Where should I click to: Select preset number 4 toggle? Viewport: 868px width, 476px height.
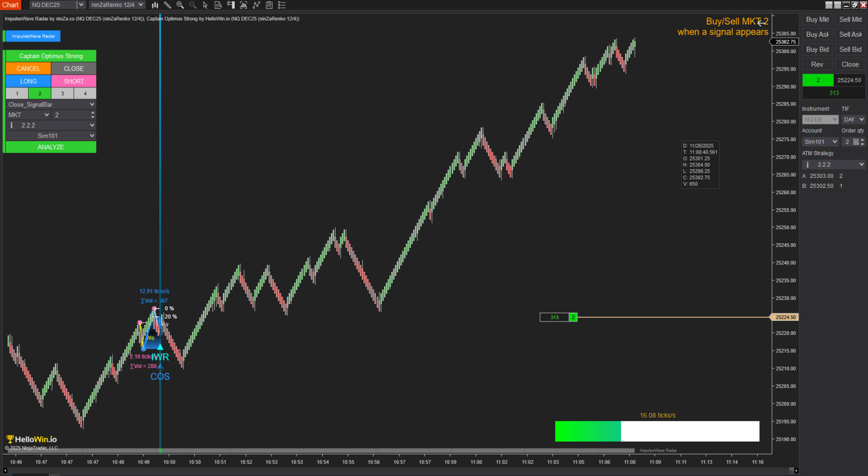(x=85, y=93)
